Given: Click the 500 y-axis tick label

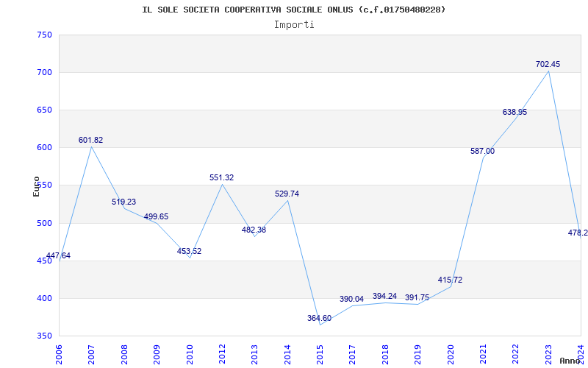Looking at the screenshot, I should click(x=44, y=223).
